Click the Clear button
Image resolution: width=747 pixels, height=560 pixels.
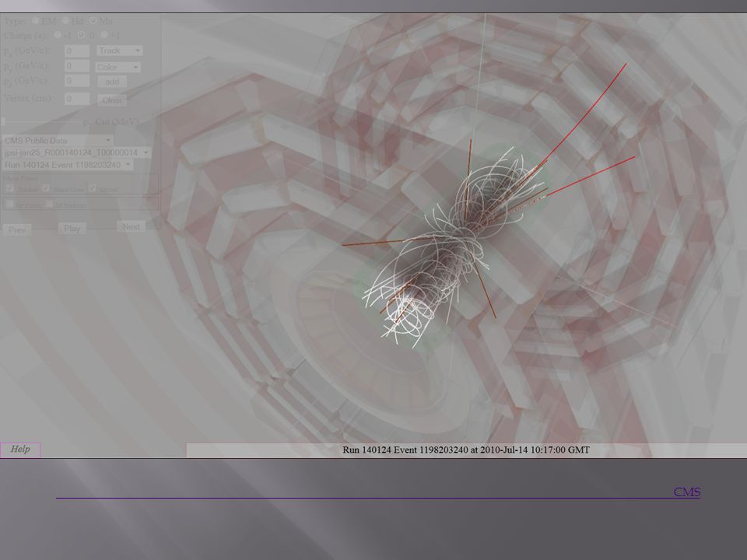pyautogui.click(x=112, y=100)
